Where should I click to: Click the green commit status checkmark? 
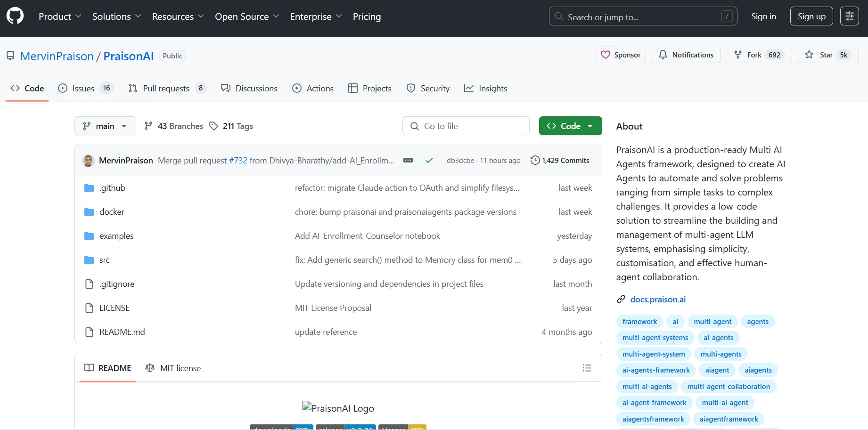(429, 161)
